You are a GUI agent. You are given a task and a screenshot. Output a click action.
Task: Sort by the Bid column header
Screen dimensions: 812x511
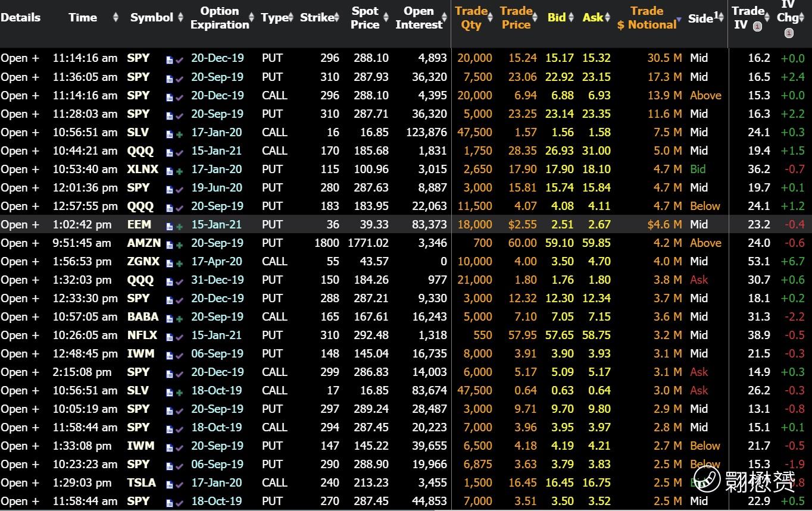(x=557, y=17)
